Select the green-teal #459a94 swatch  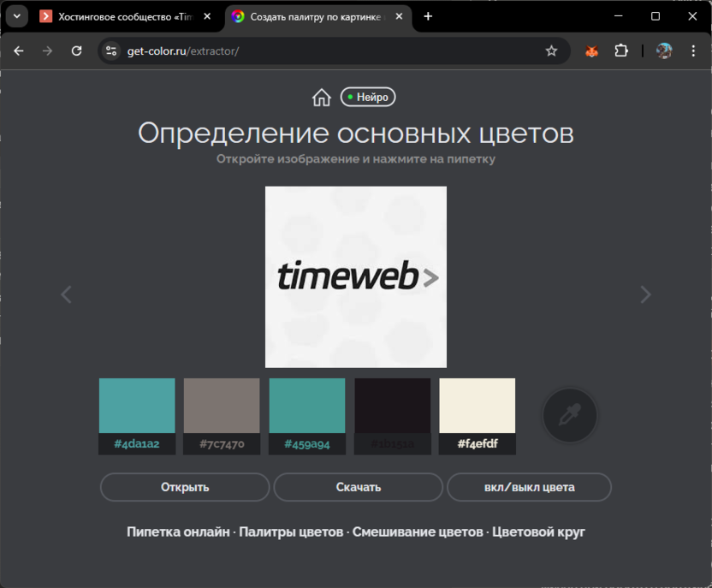[307, 406]
